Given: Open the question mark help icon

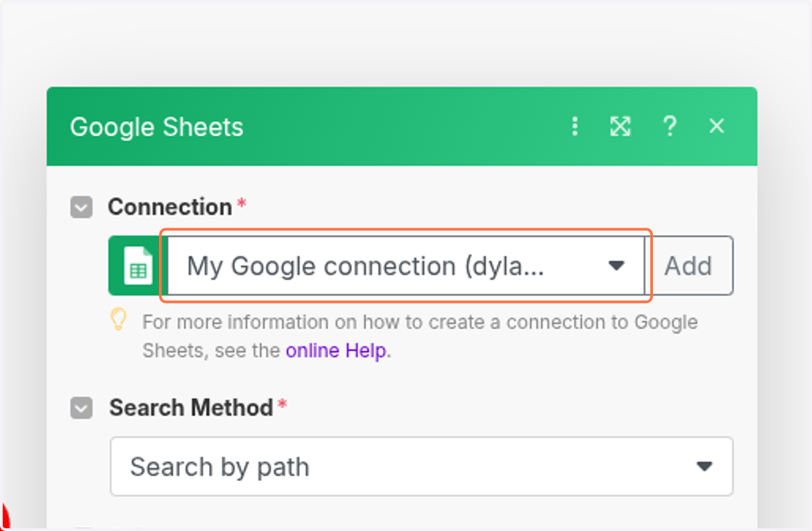Looking at the screenshot, I should click(x=669, y=126).
